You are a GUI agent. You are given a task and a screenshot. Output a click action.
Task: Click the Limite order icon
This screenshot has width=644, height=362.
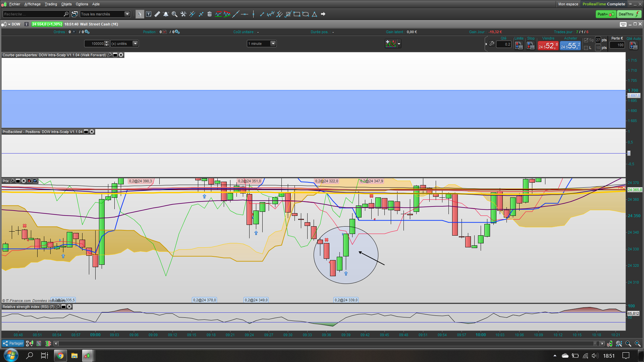519,46
